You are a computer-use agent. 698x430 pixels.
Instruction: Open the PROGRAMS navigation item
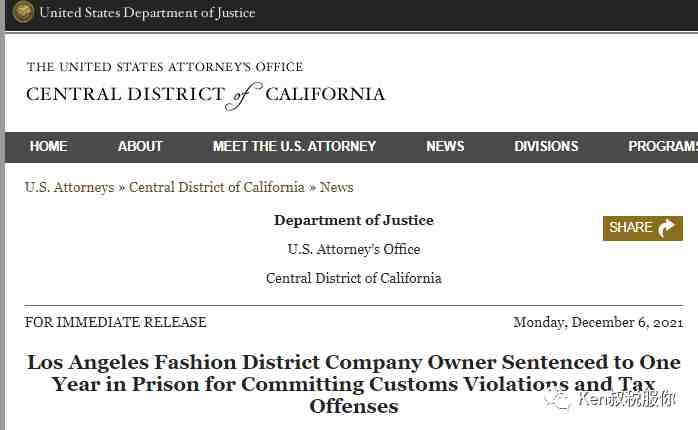coord(663,146)
